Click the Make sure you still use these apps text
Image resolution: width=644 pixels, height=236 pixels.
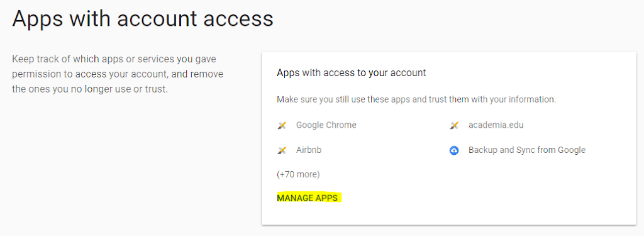coord(416,99)
